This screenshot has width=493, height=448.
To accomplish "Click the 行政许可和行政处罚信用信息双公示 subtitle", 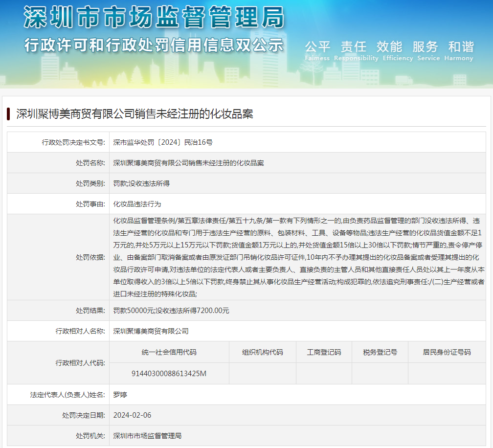I will (154, 45).
